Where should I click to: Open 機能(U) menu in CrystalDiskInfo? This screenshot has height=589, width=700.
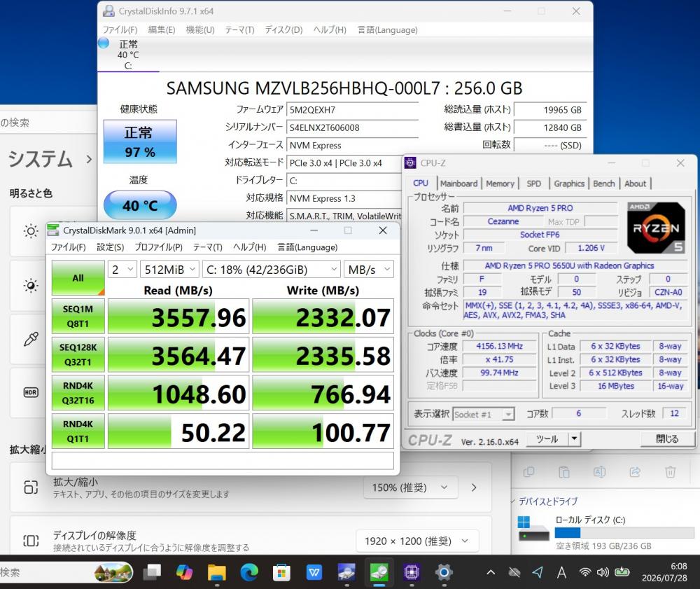coord(200,30)
